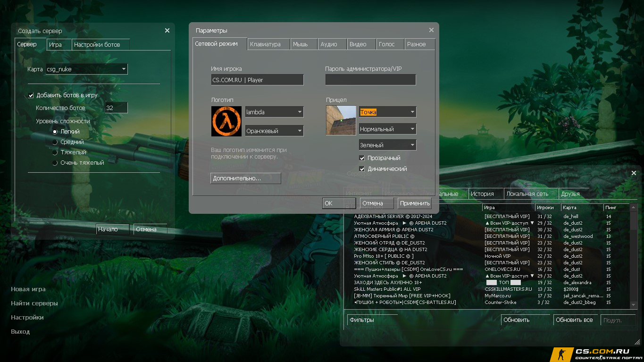Click the 'Имя игрока' name field
This screenshot has width=644, height=362.
(x=257, y=80)
